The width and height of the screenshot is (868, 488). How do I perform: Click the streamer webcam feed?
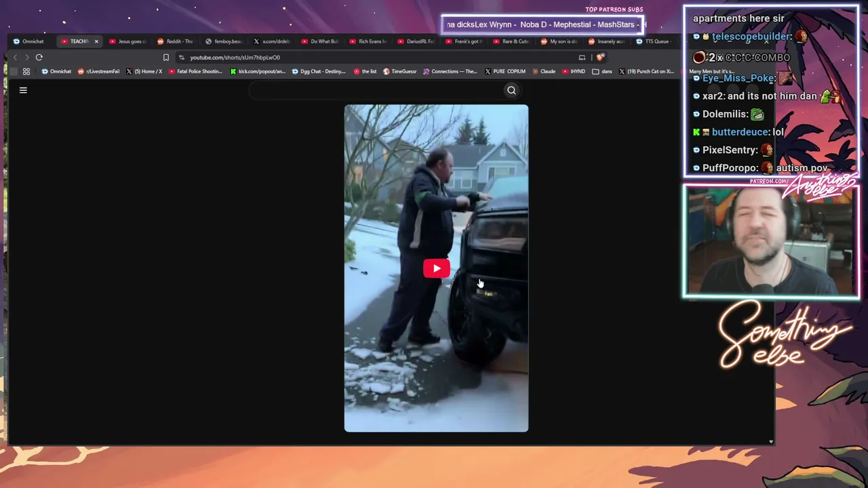coord(771,241)
